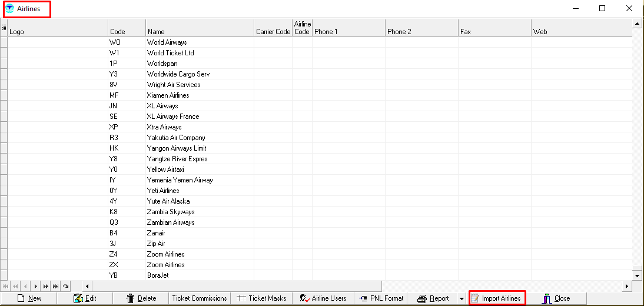This screenshot has width=644, height=306.
Task: Sort by the Name column header
Action: click(199, 32)
